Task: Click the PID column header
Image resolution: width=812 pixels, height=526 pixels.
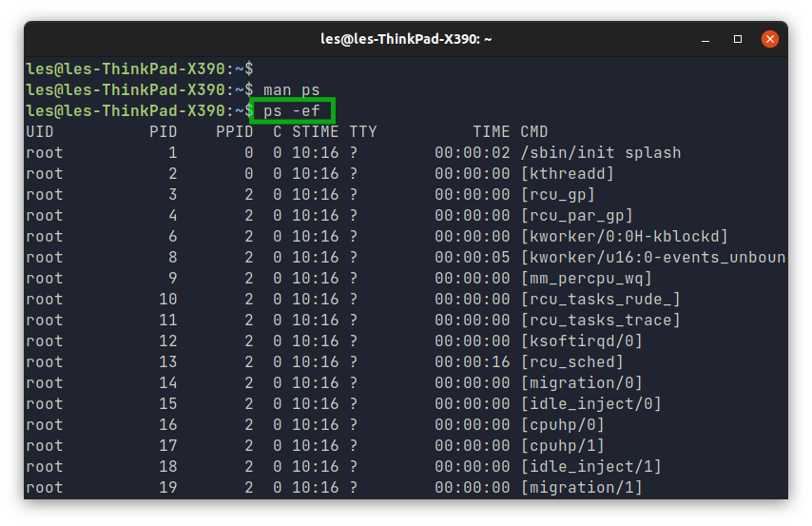Action: [x=164, y=131]
